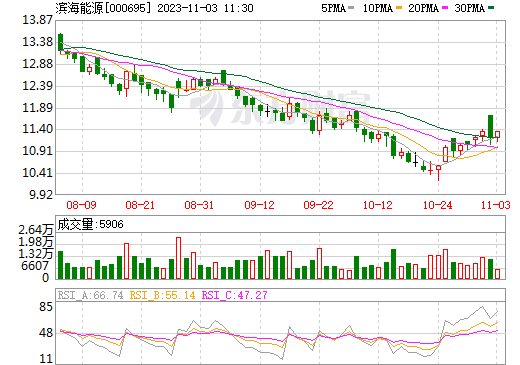Click the first green candlestick at chart start
This screenshot has height=365, width=520.
[60, 42]
